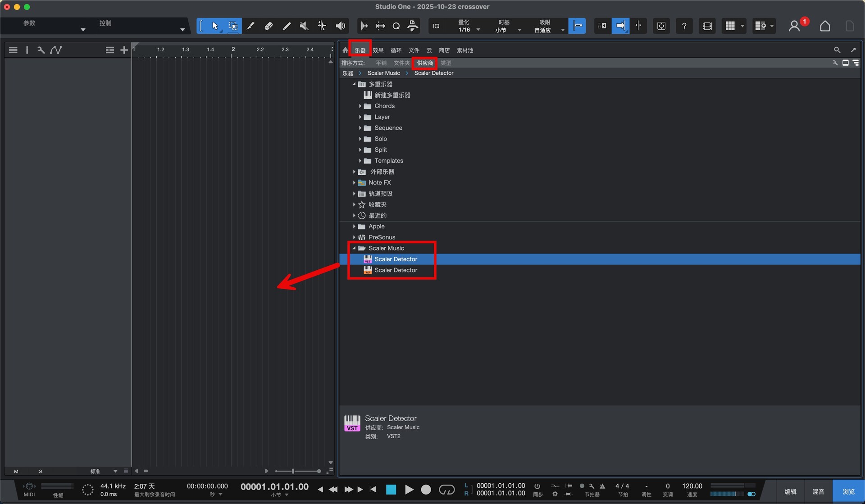The image size is (865, 504).
Task: Toggle autoscroll arrow button
Action: (x=620, y=26)
